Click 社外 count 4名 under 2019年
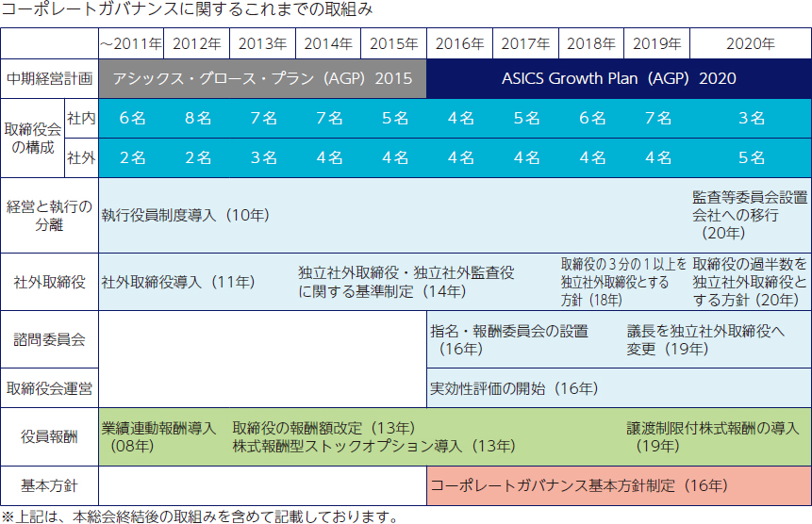Viewport: 812px width, 524px height. (658, 157)
